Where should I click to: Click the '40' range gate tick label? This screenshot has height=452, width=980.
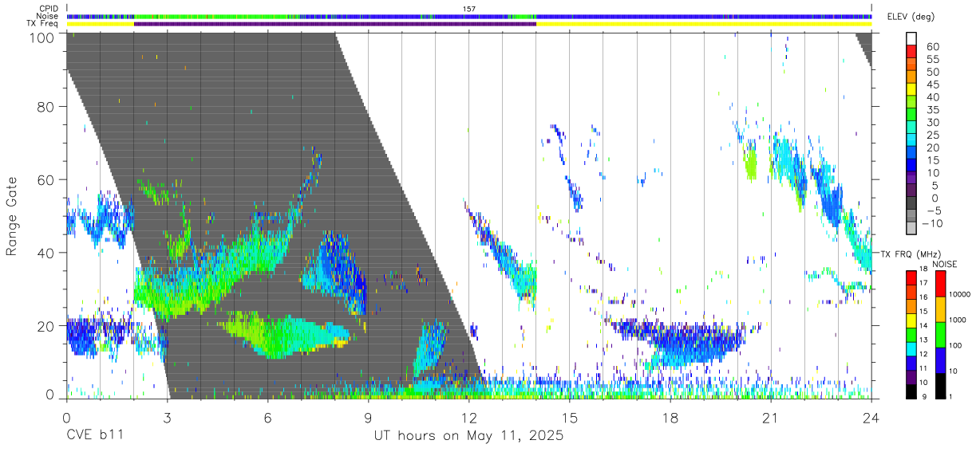point(46,253)
